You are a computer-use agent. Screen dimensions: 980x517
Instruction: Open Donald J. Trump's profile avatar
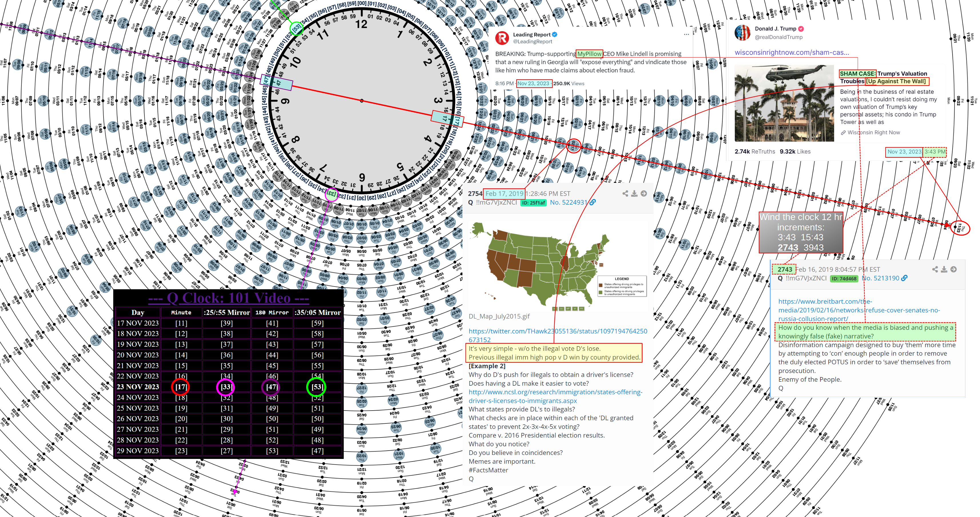coord(742,32)
